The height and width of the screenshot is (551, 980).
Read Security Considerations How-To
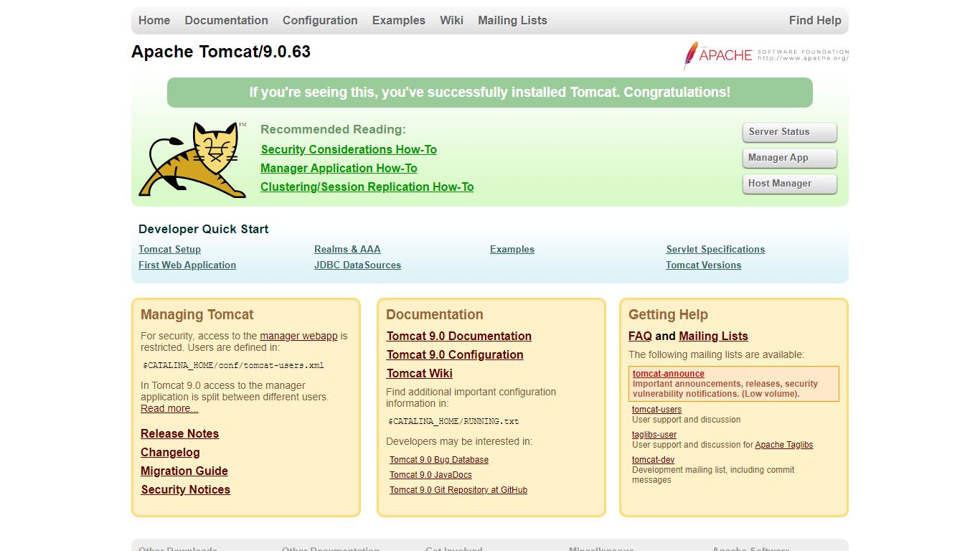[x=349, y=149]
